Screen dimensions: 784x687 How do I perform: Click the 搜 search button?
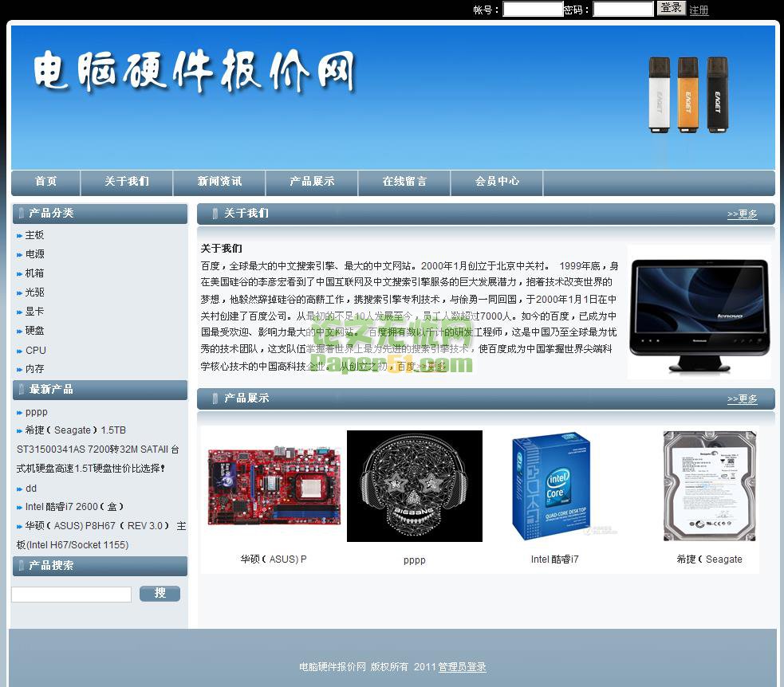point(160,593)
